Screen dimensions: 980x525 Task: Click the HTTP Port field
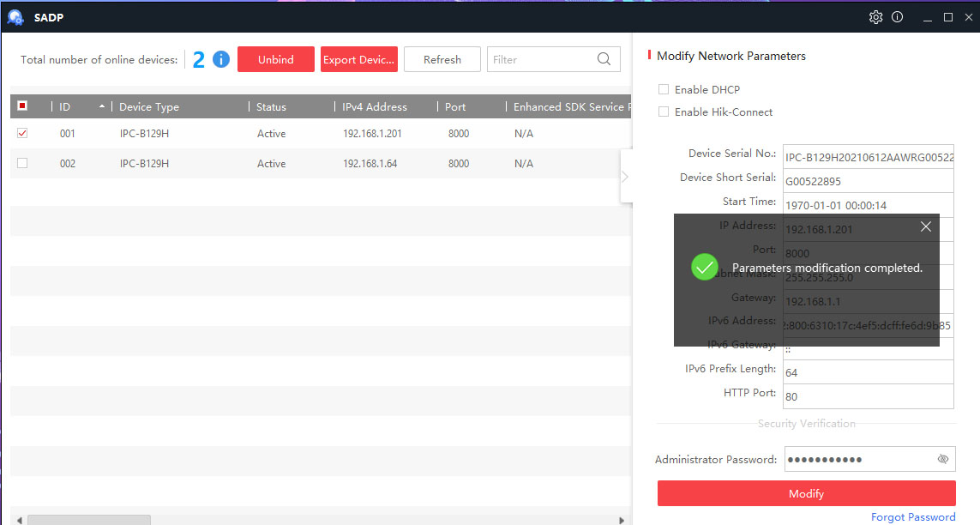(x=869, y=396)
